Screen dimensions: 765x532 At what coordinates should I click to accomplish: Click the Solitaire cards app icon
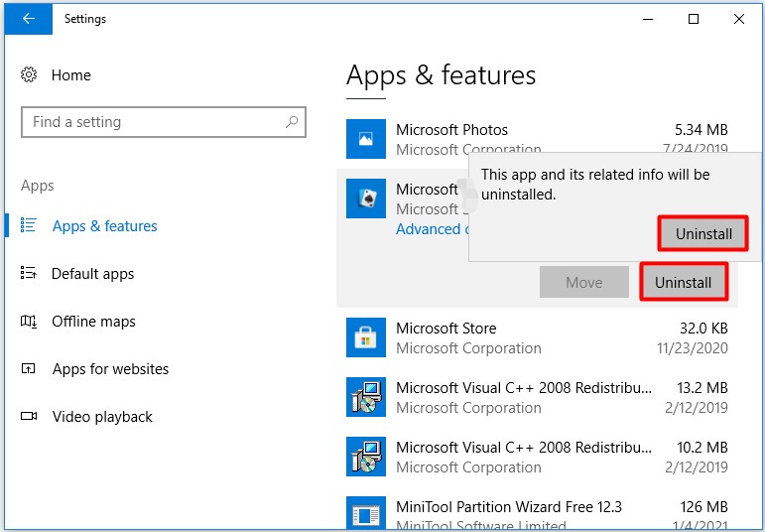365,199
